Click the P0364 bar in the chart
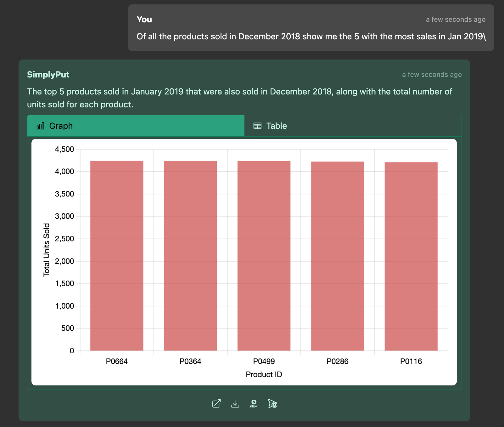 [190, 256]
